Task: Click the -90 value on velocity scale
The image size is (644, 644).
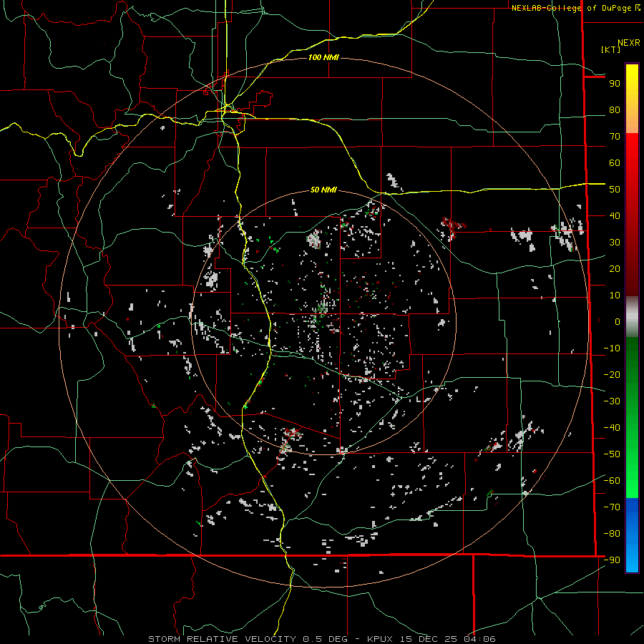Action: click(x=612, y=560)
